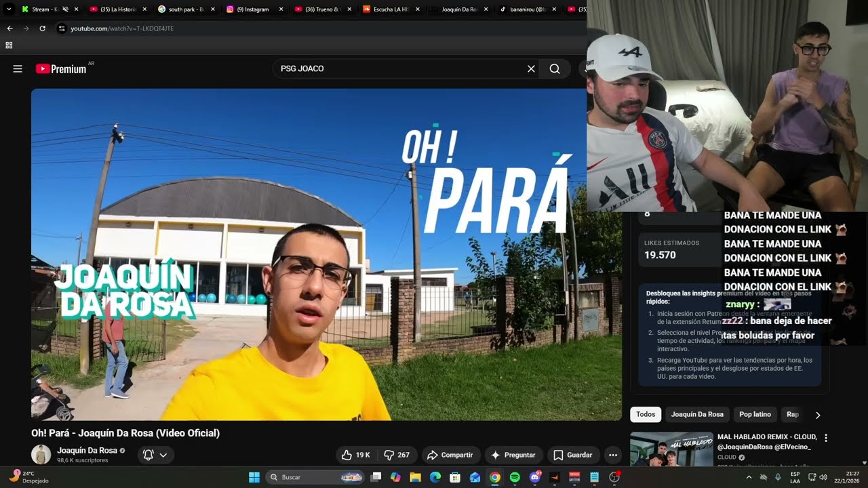This screenshot has width=868, height=488.
Task: Open Microsoft Edge from the taskbar
Action: pyautogui.click(x=435, y=477)
